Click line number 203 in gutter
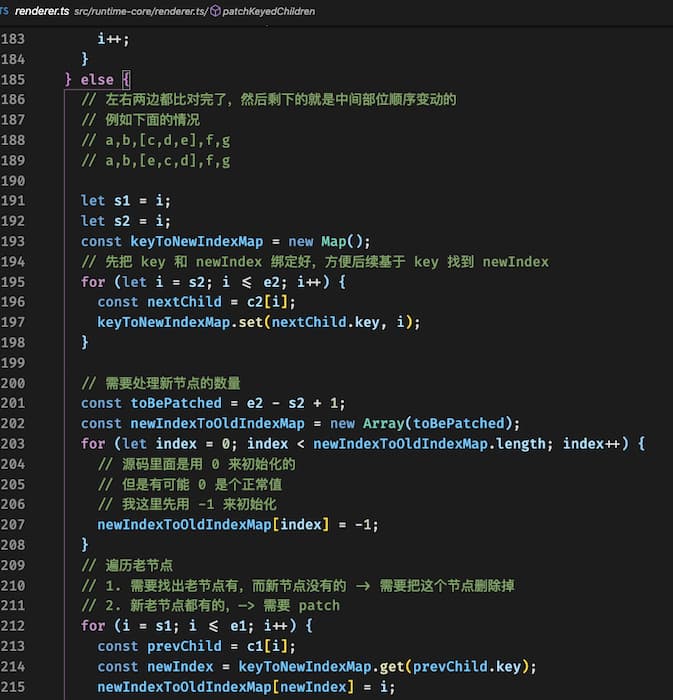Image resolution: width=673 pixels, height=700 pixels. tap(12, 444)
